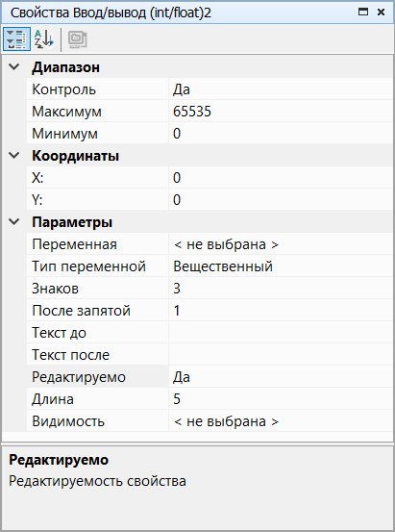Collapse the Координаты section
Image resolution: width=395 pixels, height=532 pixels.
tap(14, 156)
